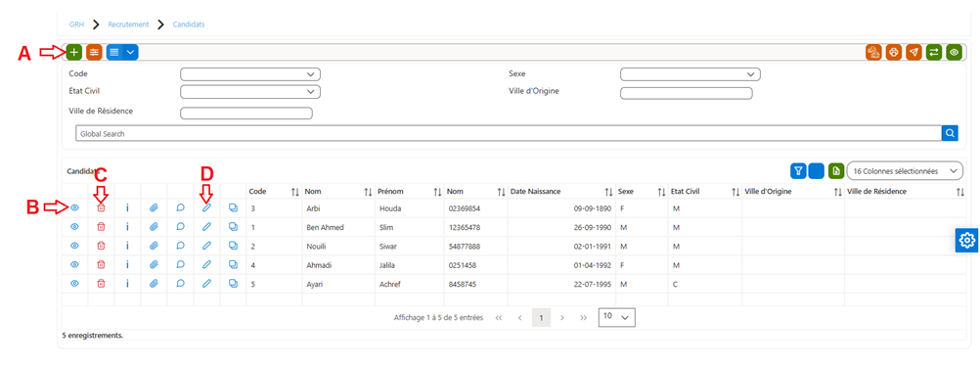View candidate Nouili with eye icon
The height and width of the screenshot is (366, 980).
74,246
